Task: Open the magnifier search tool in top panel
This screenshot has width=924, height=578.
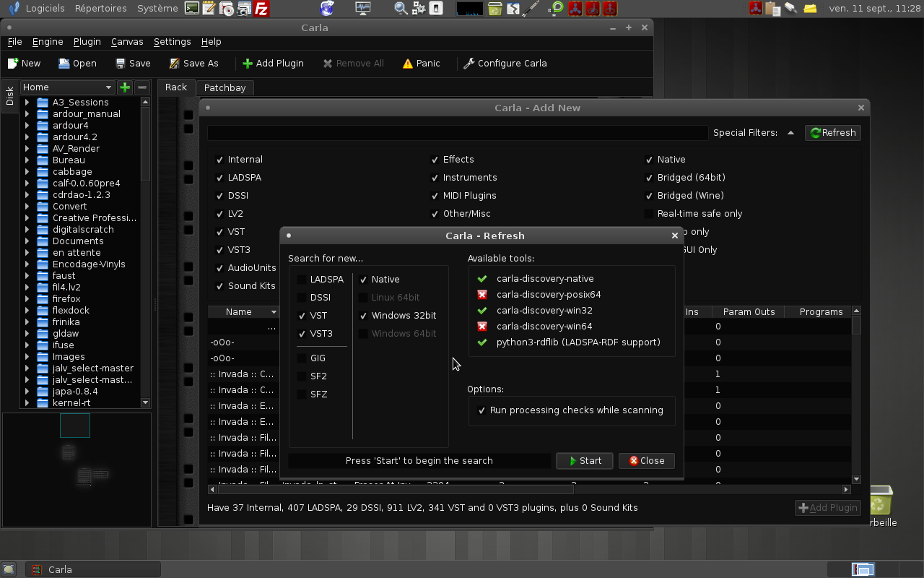Action: click(x=401, y=9)
